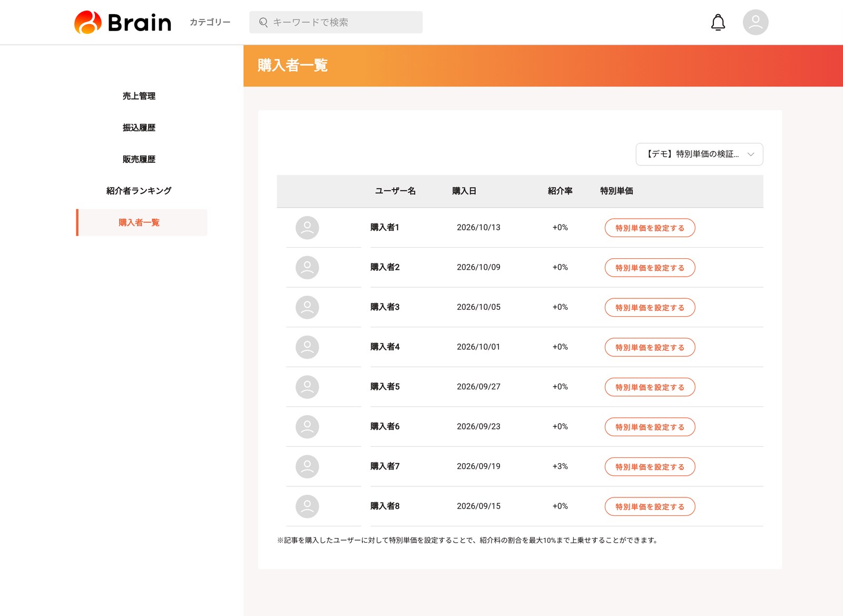Click the avatar of 購入者5
This screenshot has height=616, width=843.
(307, 387)
